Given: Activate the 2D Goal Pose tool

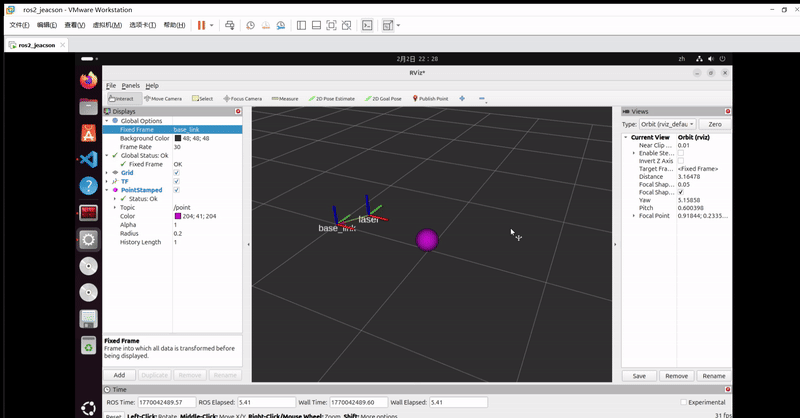Looking at the screenshot, I should 383,99.
